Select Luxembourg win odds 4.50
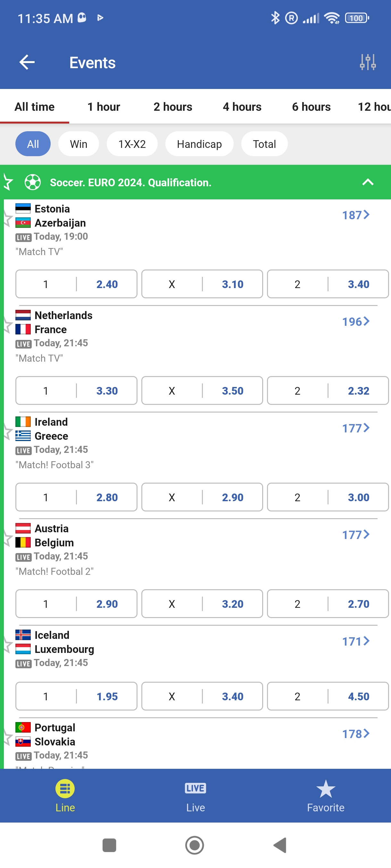391x868 pixels. (x=328, y=696)
